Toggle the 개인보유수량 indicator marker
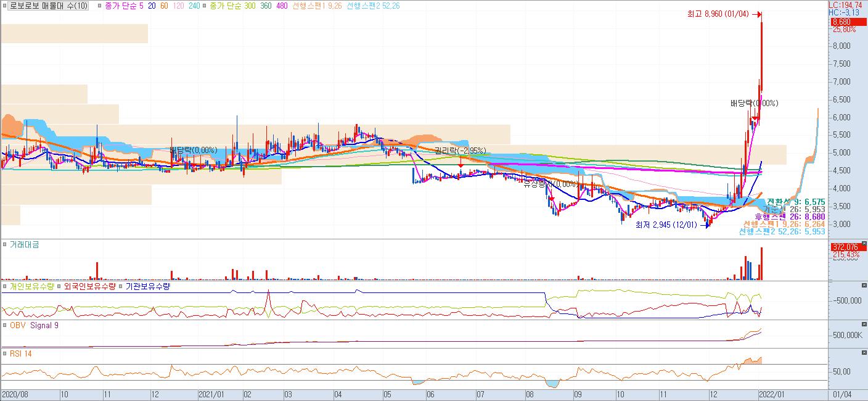868x401 pixels. 4,287
